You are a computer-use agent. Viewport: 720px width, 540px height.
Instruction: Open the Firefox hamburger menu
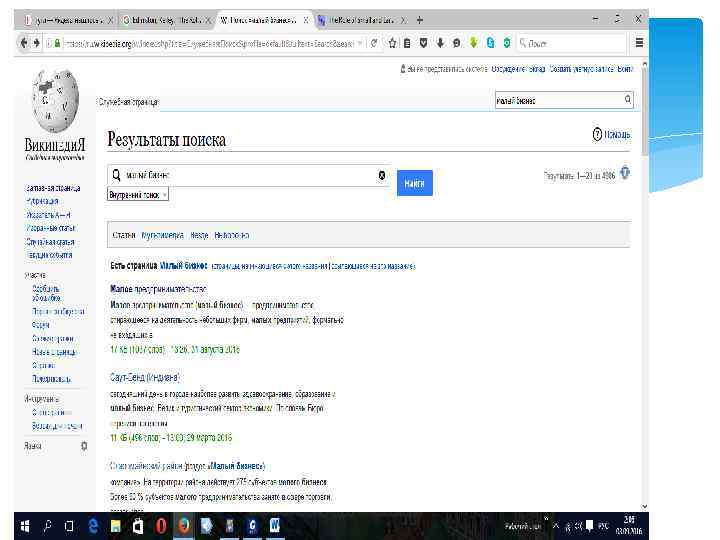[x=639, y=43]
